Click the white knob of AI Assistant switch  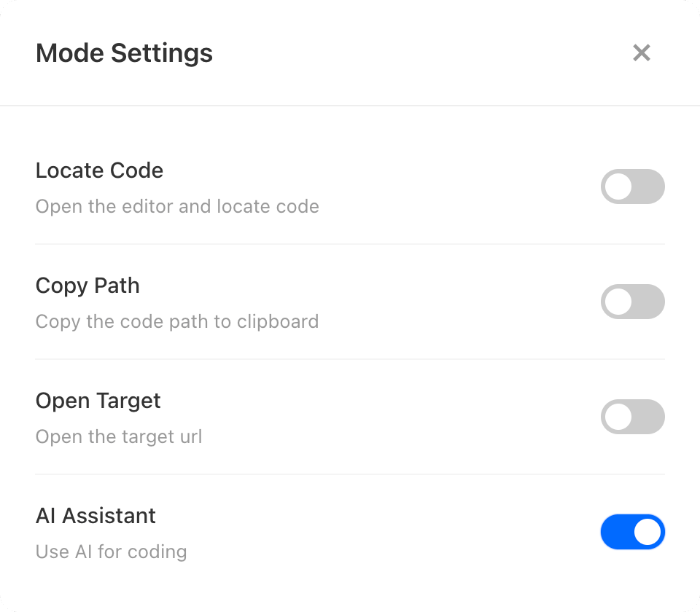(647, 532)
